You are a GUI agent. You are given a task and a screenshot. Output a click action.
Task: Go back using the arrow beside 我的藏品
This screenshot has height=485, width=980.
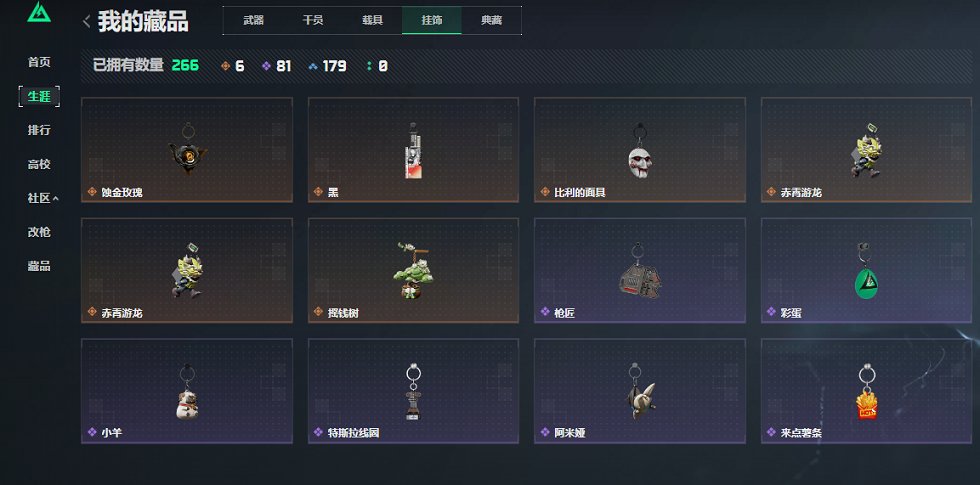tap(86, 22)
